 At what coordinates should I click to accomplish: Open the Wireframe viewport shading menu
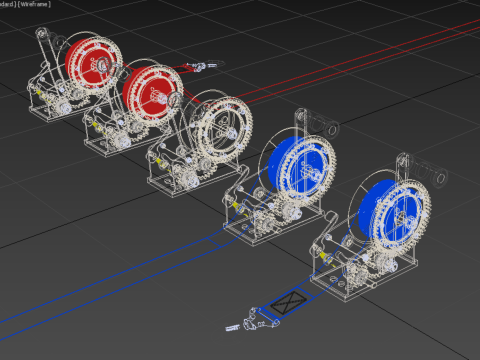pos(34,4)
